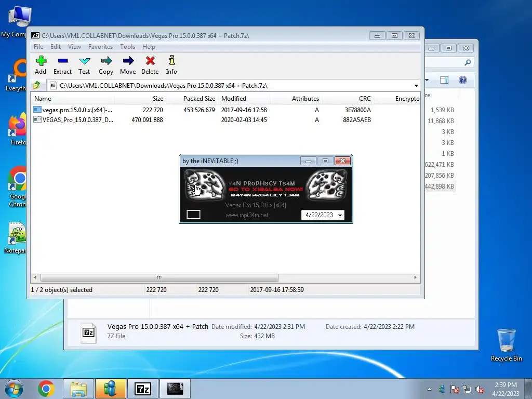
Task: Delete selection with the red X icon
Action: pos(150,65)
